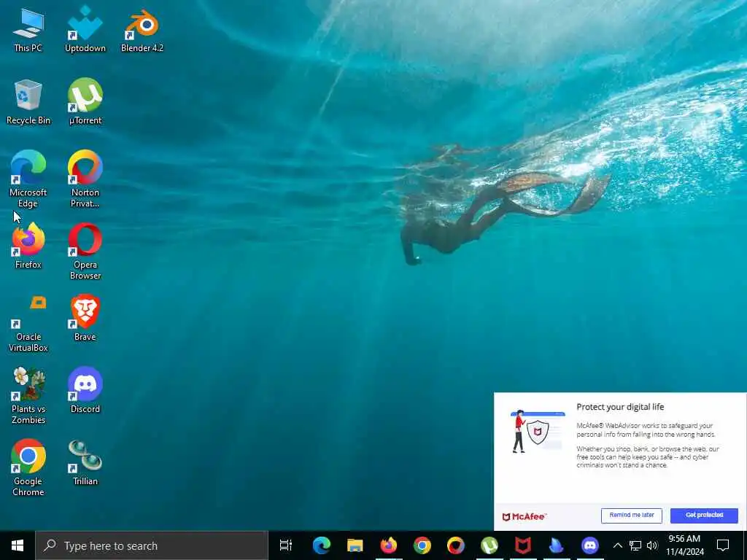Image resolution: width=747 pixels, height=560 pixels.
Task: Select the Trillian desktop shortcut
Action: tap(85, 463)
